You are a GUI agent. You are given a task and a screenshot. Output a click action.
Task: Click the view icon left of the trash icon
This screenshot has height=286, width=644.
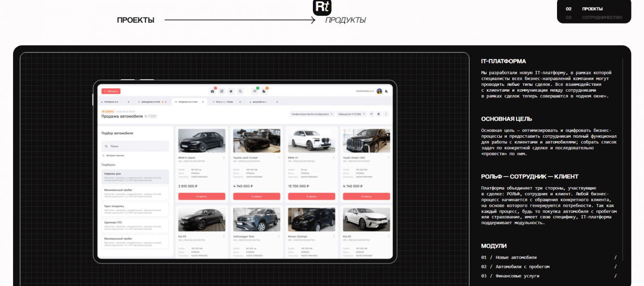click(x=372, y=114)
